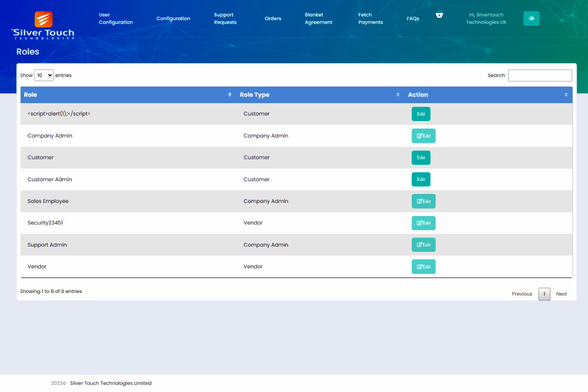Select page 1 in pagination

(x=544, y=294)
